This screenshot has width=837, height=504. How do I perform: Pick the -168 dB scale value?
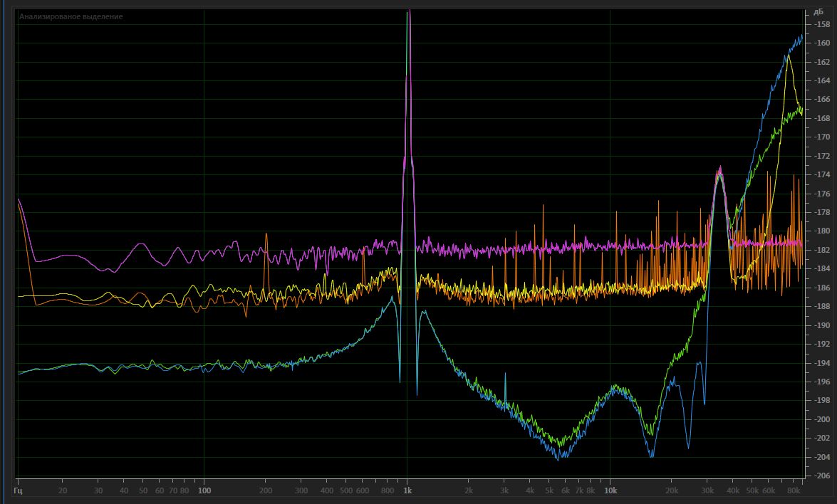821,118
